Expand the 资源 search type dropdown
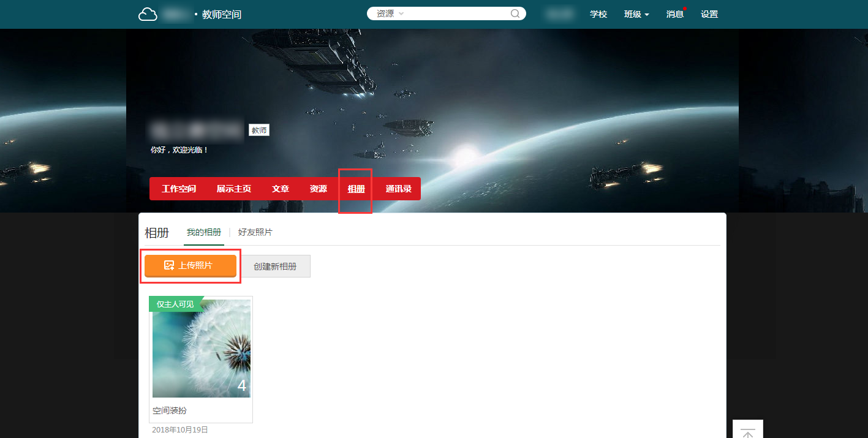This screenshot has height=438, width=868. [x=390, y=13]
